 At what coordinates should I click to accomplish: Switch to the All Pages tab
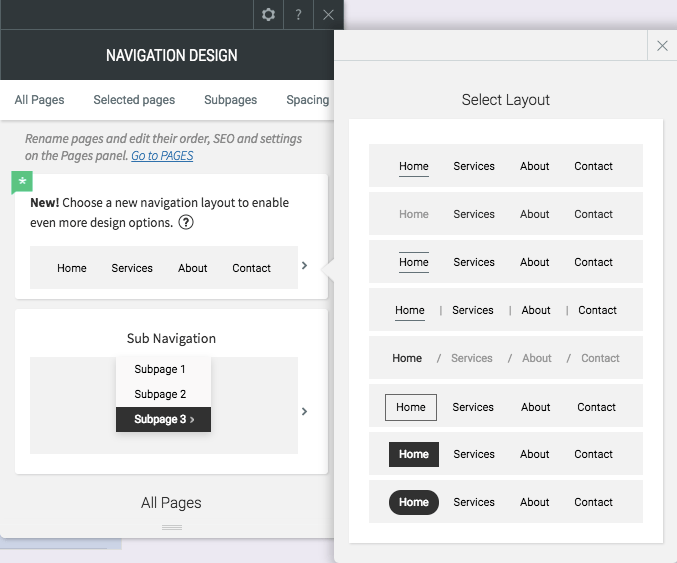pos(39,100)
